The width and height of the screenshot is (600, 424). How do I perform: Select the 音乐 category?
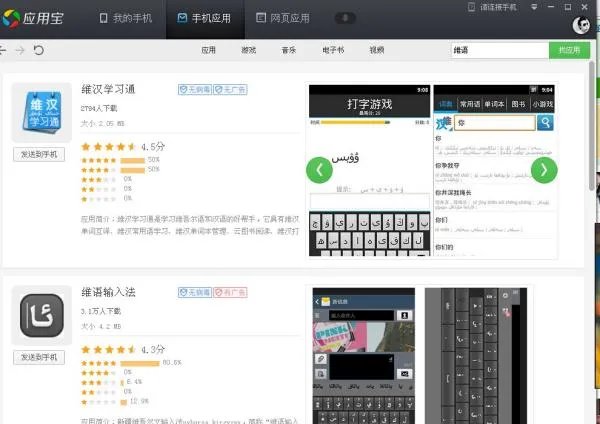(289, 50)
